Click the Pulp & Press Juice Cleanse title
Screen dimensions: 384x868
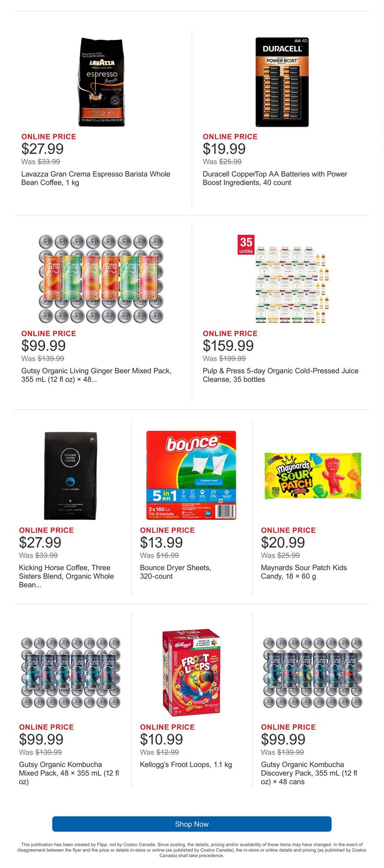(280, 375)
